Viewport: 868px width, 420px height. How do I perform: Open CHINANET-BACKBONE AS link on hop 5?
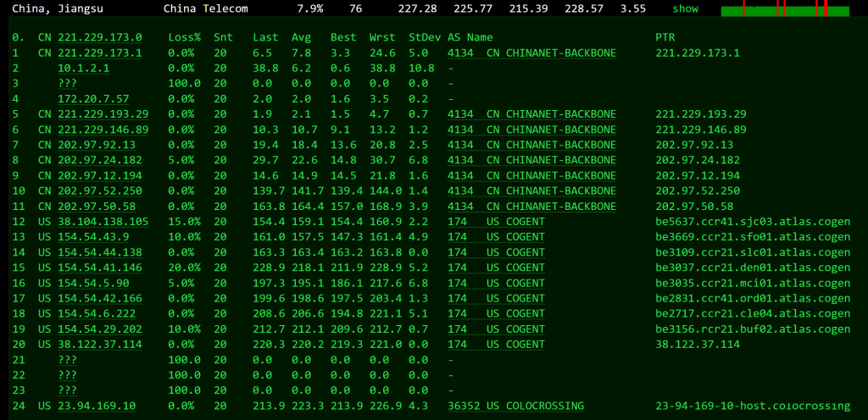click(531, 114)
